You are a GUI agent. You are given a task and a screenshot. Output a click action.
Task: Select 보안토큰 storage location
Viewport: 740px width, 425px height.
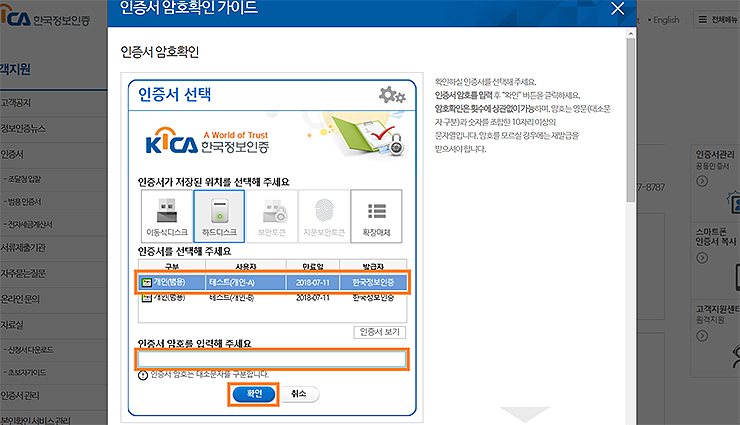click(272, 216)
